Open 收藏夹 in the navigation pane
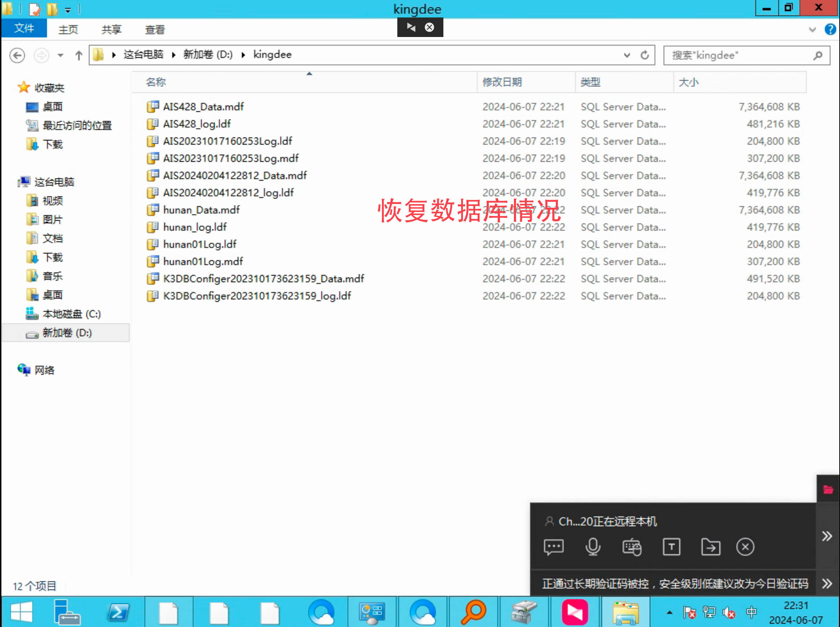The height and width of the screenshot is (627, 840). coord(49,88)
